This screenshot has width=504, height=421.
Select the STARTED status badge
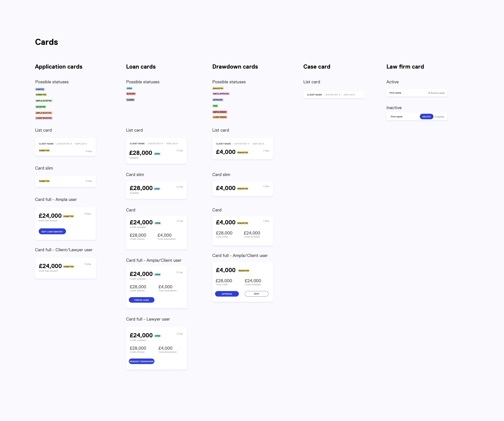point(40,89)
